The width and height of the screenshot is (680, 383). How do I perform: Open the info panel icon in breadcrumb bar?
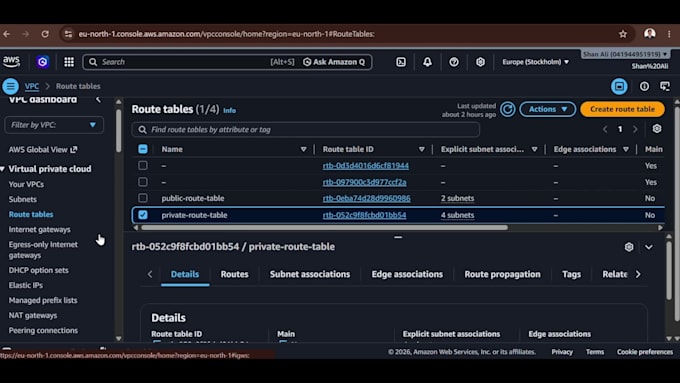(644, 86)
